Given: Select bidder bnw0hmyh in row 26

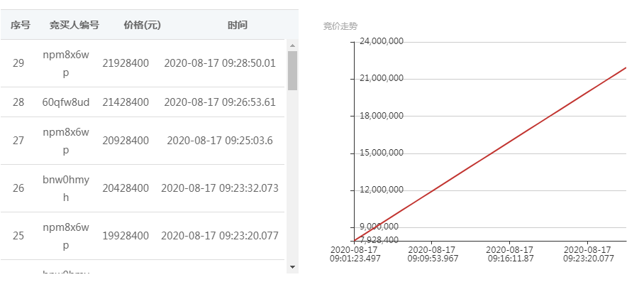Looking at the screenshot, I should pyautogui.click(x=66, y=188).
